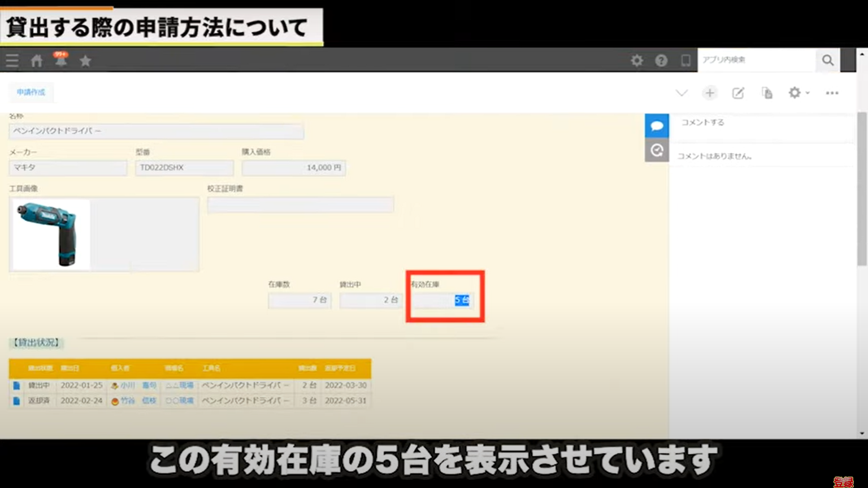This screenshot has width=868, height=488.
Task: Go to next record with down chevron
Action: pyautogui.click(x=682, y=93)
